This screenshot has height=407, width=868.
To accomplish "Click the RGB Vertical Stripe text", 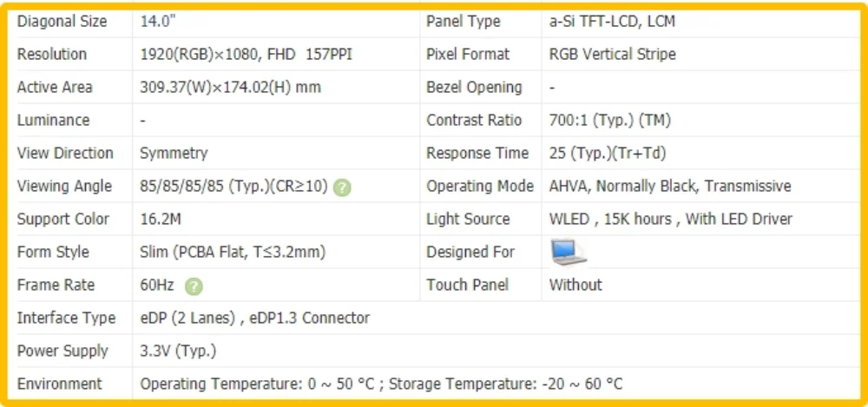I will click(612, 55).
